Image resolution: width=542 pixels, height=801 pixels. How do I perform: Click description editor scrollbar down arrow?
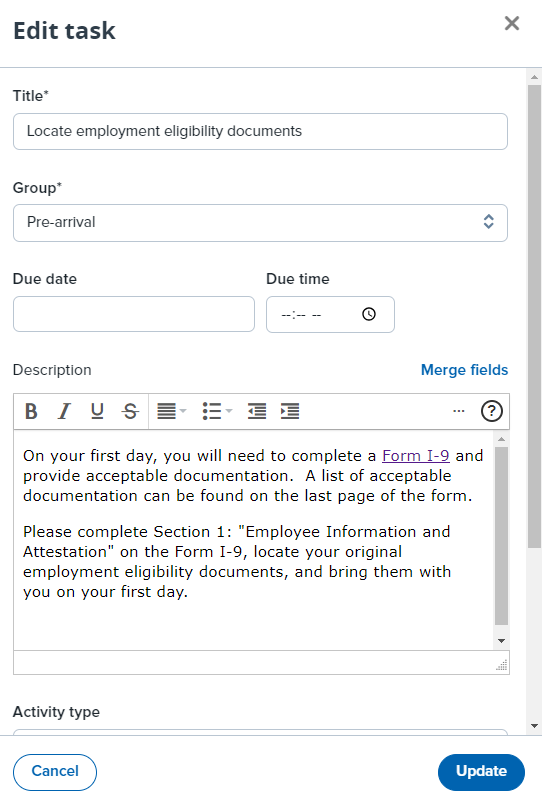pyautogui.click(x=501, y=641)
